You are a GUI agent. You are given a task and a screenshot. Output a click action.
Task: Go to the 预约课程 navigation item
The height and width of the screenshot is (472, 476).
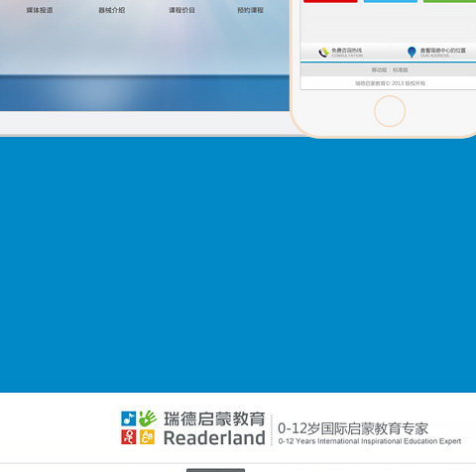(251, 10)
